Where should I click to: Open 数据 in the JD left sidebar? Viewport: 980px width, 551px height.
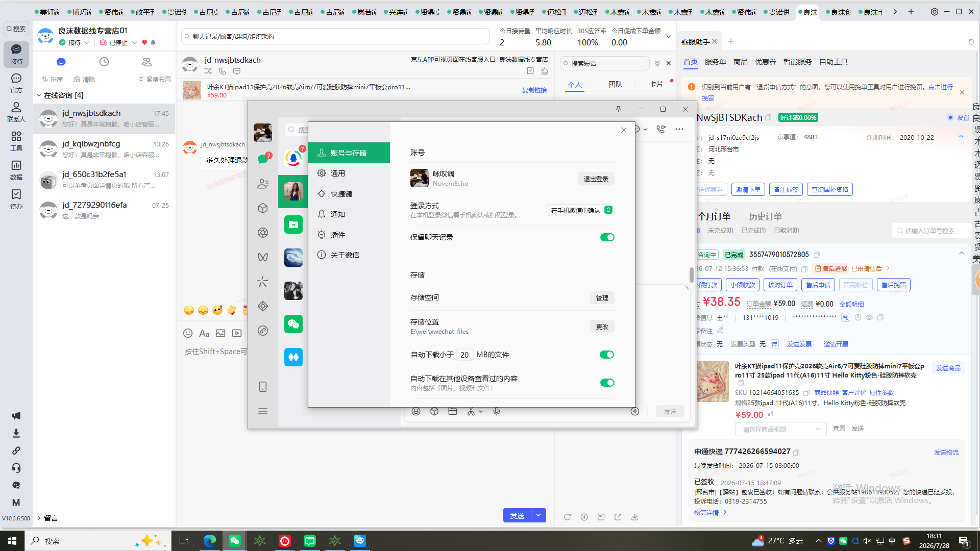tap(16, 170)
